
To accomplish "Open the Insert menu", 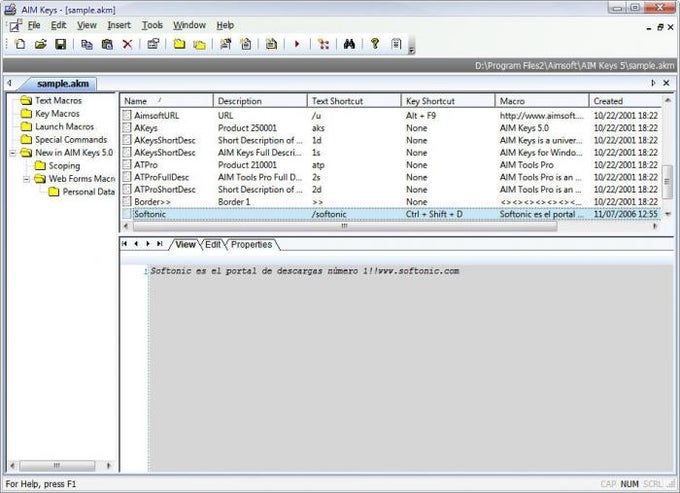I will click(118, 24).
